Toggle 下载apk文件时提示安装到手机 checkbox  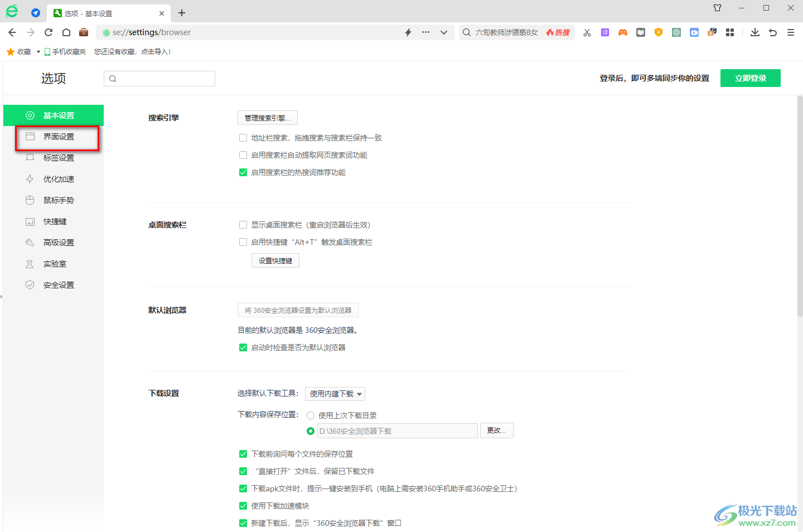pyautogui.click(x=243, y=489)
